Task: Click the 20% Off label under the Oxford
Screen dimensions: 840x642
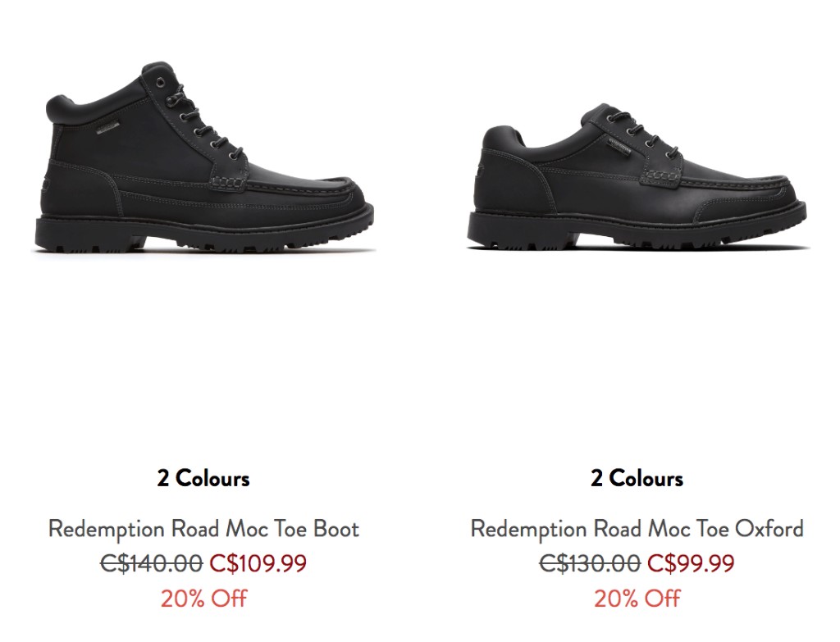Action: click(637, 598)
